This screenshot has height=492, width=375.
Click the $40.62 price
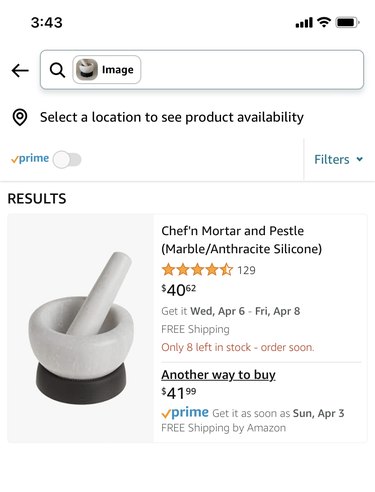coord(179,290)
